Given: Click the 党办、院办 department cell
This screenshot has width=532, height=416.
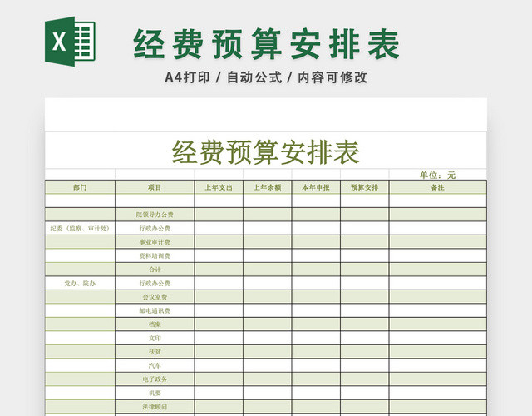Looking at the screenshot, I should coord(80,283).
